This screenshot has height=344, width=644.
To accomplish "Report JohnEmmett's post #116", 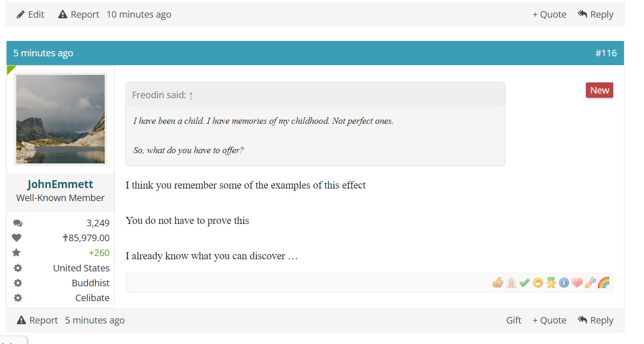I will (37, 320).
